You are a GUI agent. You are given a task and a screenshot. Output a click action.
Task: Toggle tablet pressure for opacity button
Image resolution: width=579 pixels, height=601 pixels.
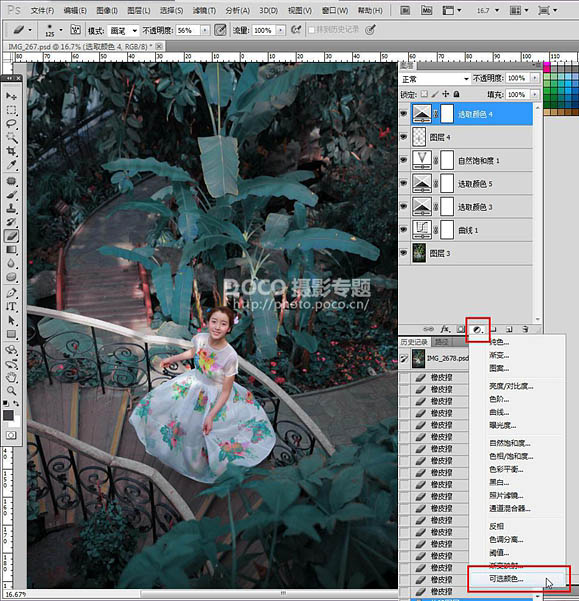click(220, 30)
